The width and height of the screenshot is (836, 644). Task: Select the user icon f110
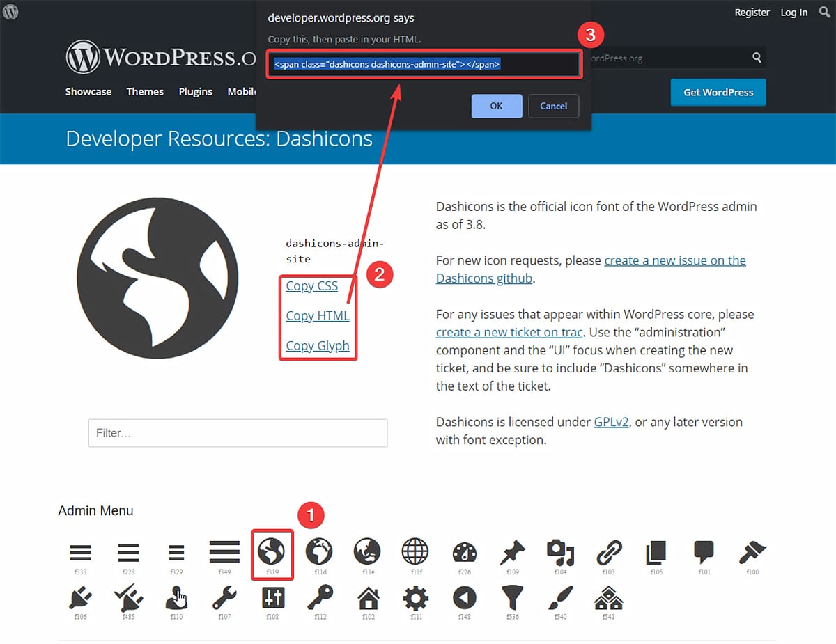click(176, 598)
